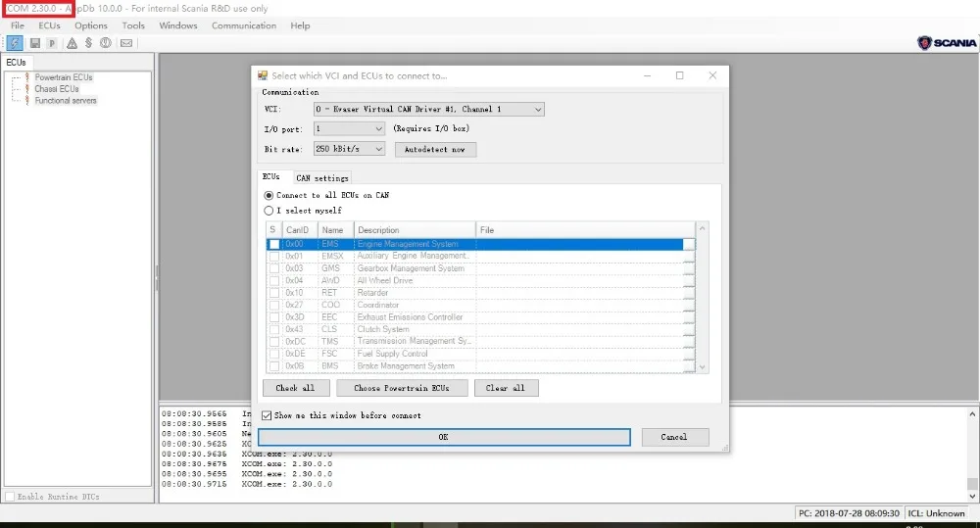Click the envelope mail toolbar icon
The width and height of the screenshot is (980, 528).
click(x=126, y=43)
